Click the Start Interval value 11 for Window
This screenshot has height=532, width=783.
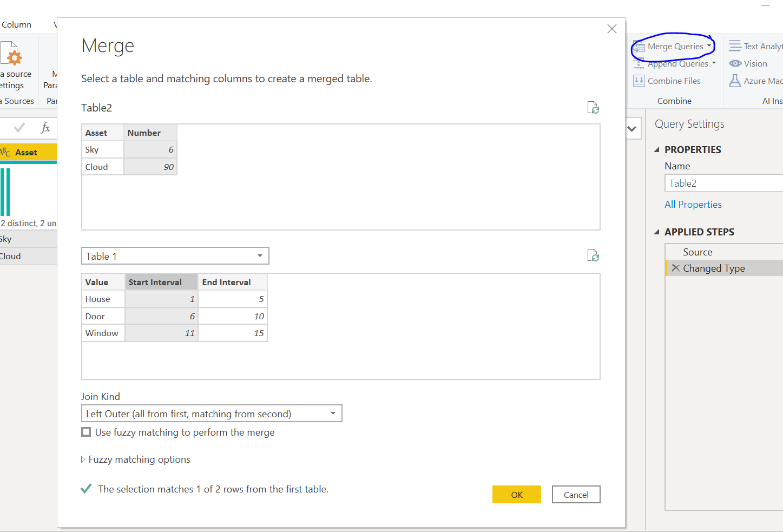point(161,333)
